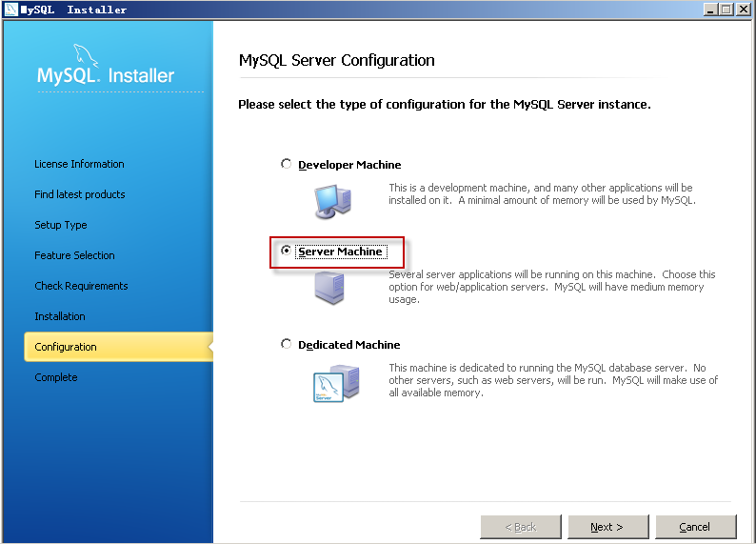756x544 pixels.
Task: Go to the Next configuration step
Action: point(608,527)
